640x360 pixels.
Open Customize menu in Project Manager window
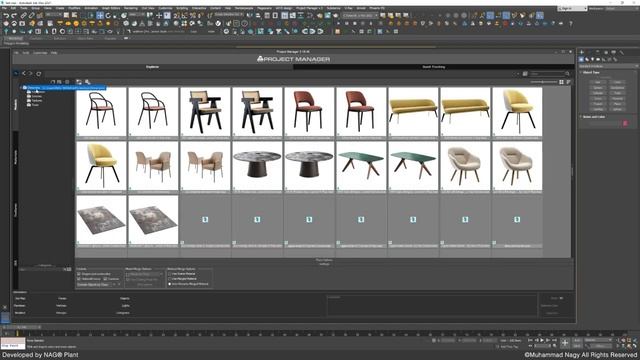pyautogui.click(x=40, y=53)
